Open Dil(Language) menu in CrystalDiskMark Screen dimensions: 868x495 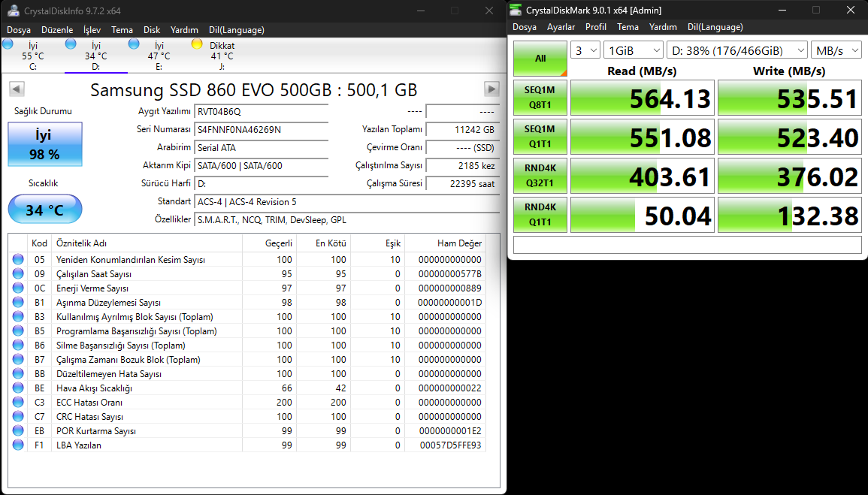coord(715,27)
